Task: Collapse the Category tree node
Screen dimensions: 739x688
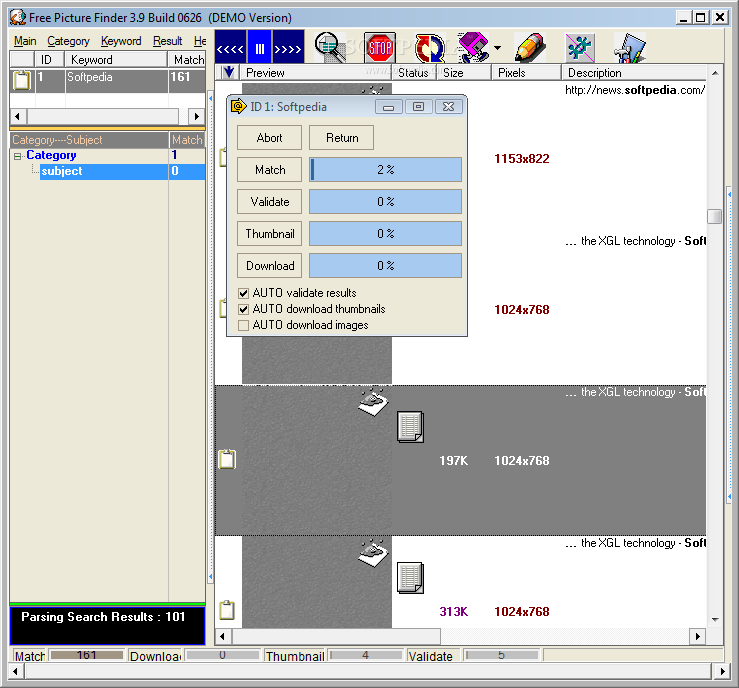Action: tap(17, 156)
